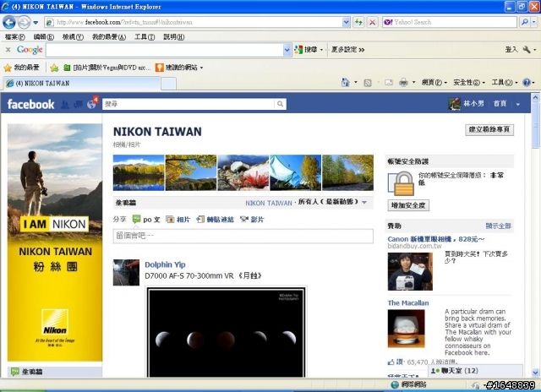
Task: Open Facebook friend requests icon
Action: (x=64, y=105)
